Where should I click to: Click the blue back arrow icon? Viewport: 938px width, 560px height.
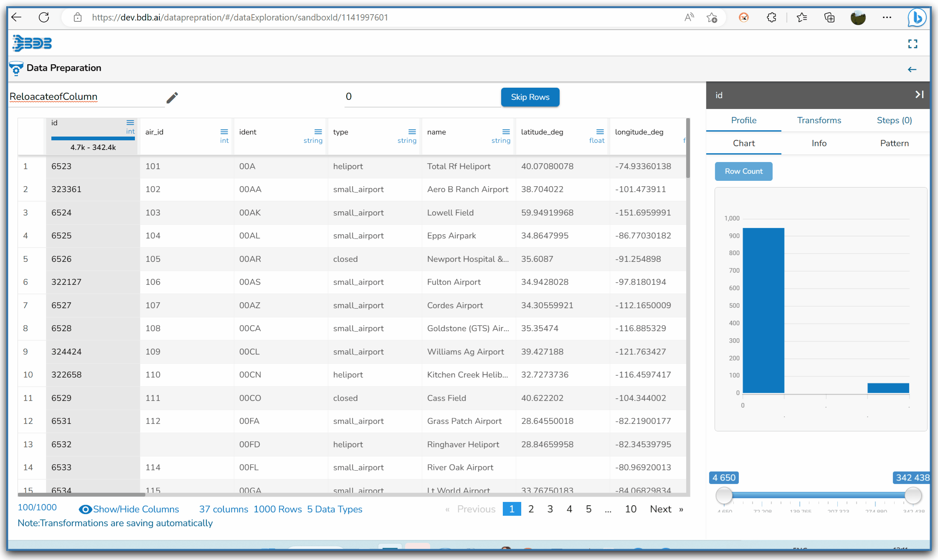click(912, 69)
